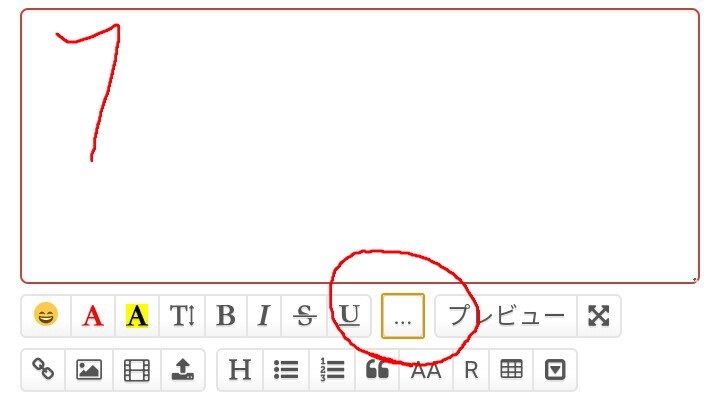
Task: Insert a bulleted list
Action: click(286, 369)
